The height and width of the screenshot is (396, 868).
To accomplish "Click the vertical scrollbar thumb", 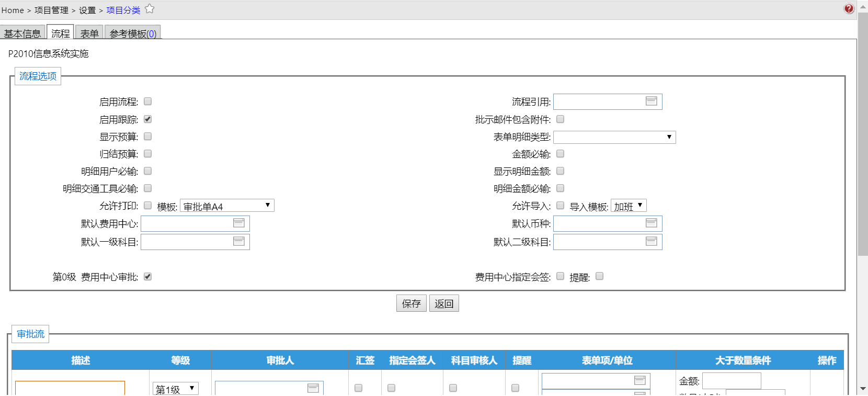I will (x=863, y=133).
